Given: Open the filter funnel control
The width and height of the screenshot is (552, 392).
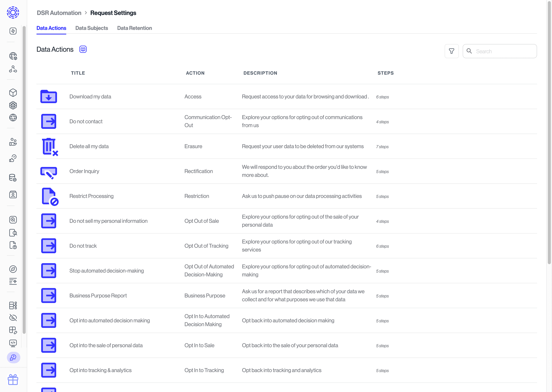Looking at the screenshot, I should pyautogui.click(x=452, y=51).
